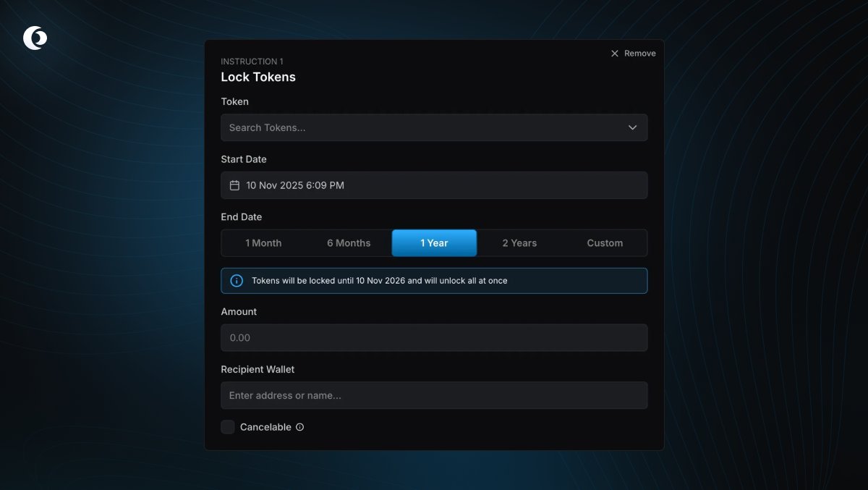Click the Recipient Wallet label
Screen dimensions: 868x490
coord(258,369)
